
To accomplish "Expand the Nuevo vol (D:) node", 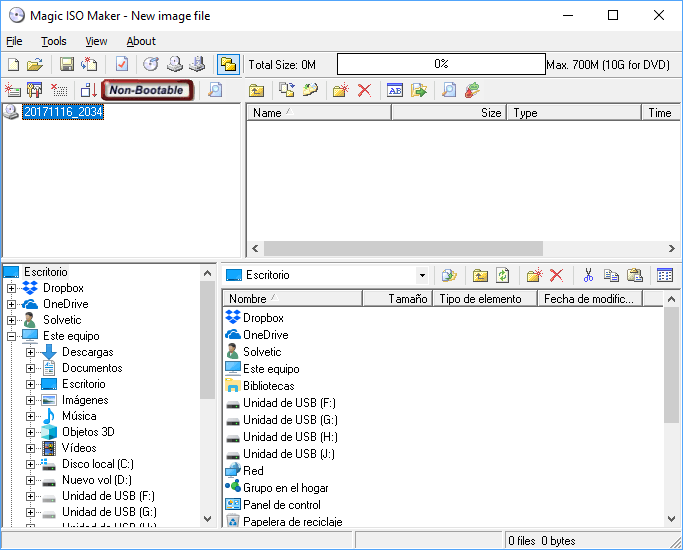I will point(30,480).
